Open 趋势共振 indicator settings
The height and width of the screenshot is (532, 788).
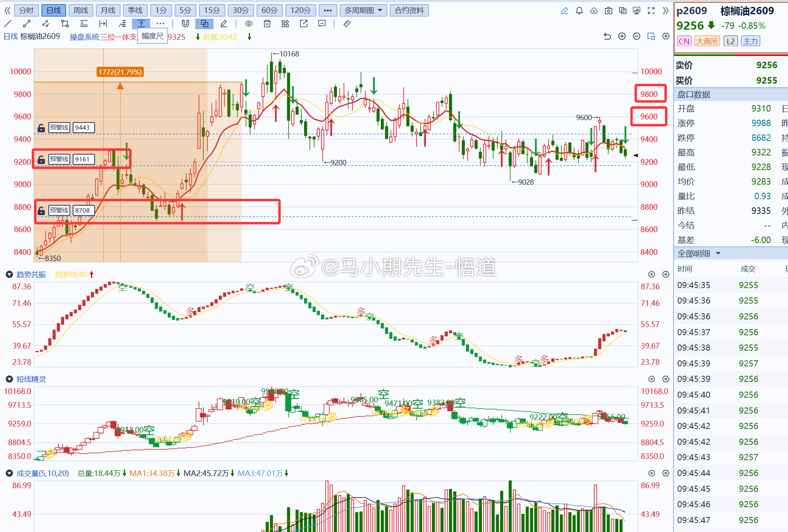(x=666, y=275)
